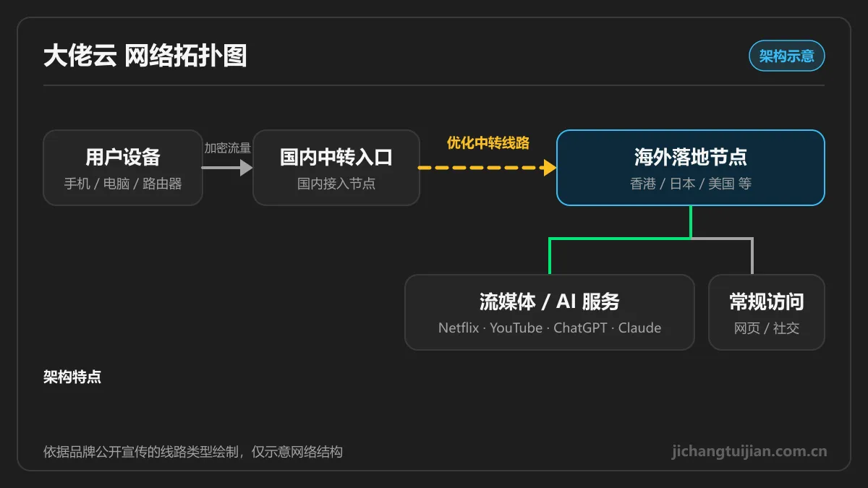This screenshot has width=868, height=488.
Task: Click the 手机 / 电脑 / 路由器 subtitle
Action: (123, 184)
